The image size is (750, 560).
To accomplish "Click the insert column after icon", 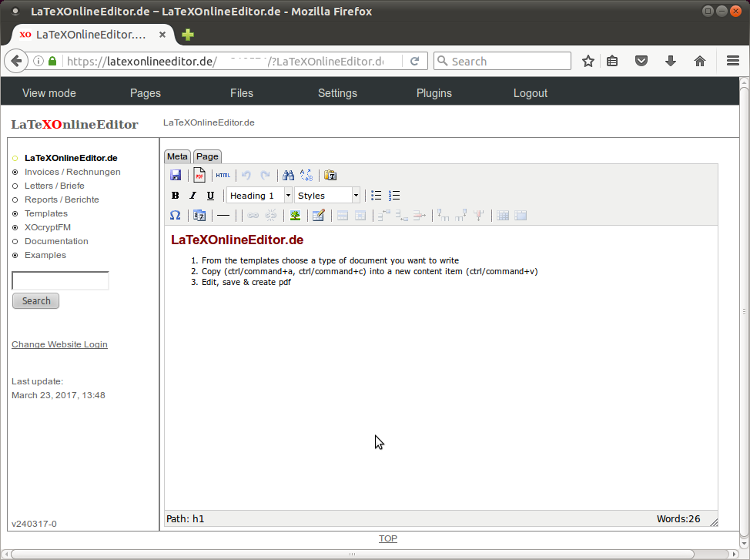I will [x=461, y=216].
